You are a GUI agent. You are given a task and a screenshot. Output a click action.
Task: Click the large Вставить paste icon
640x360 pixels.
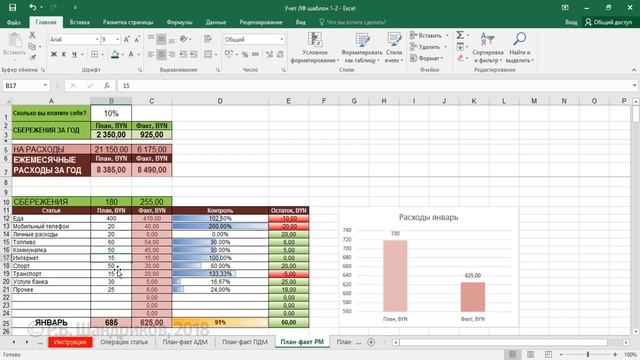coord(15,40)
